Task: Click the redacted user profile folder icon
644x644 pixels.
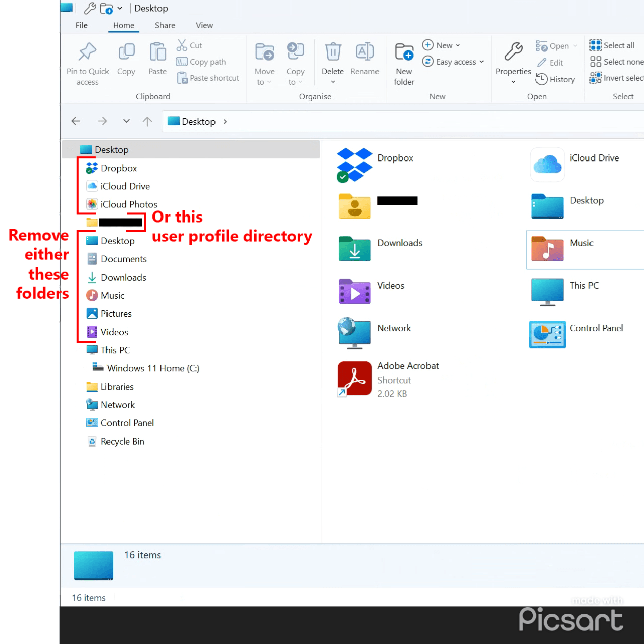Action: (355, 206)
